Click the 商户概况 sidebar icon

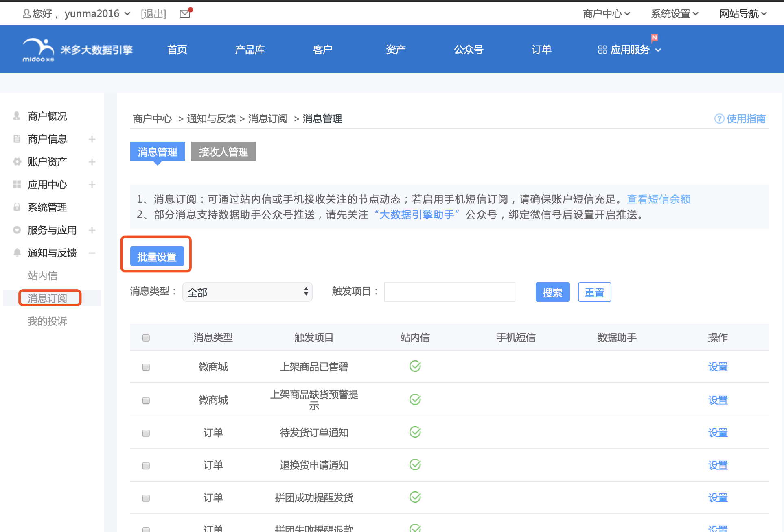pyautogui.click(x=17, y=116)
